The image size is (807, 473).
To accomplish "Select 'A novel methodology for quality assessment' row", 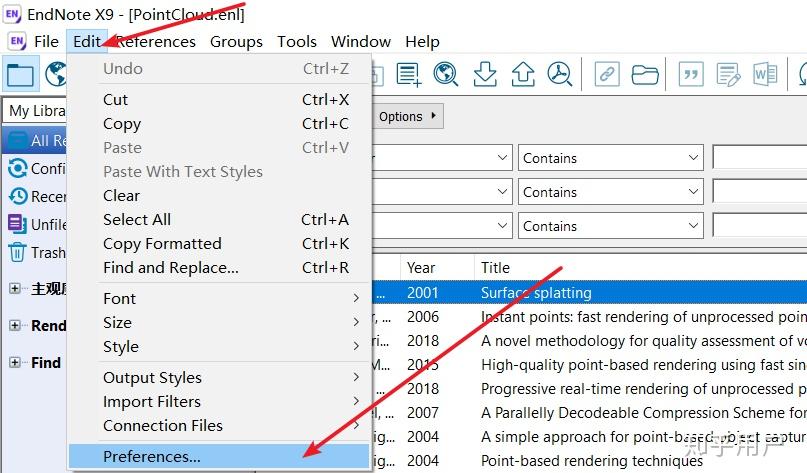I will (590, 341).
